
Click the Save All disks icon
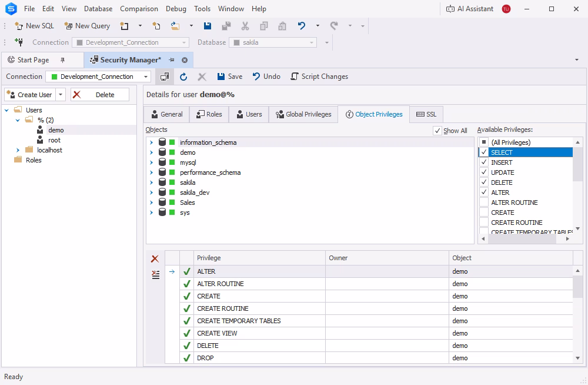pos(226,26)
